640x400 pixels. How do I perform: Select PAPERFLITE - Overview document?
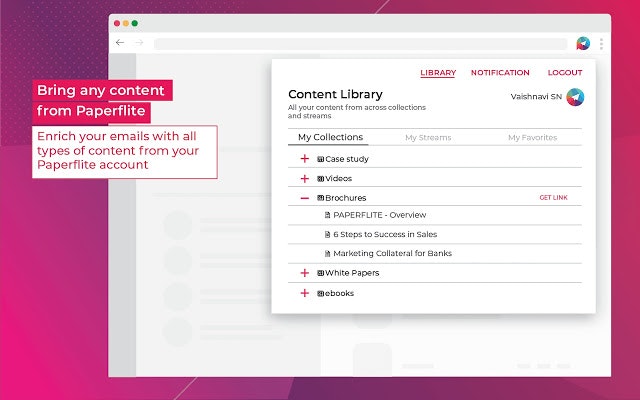380,215
